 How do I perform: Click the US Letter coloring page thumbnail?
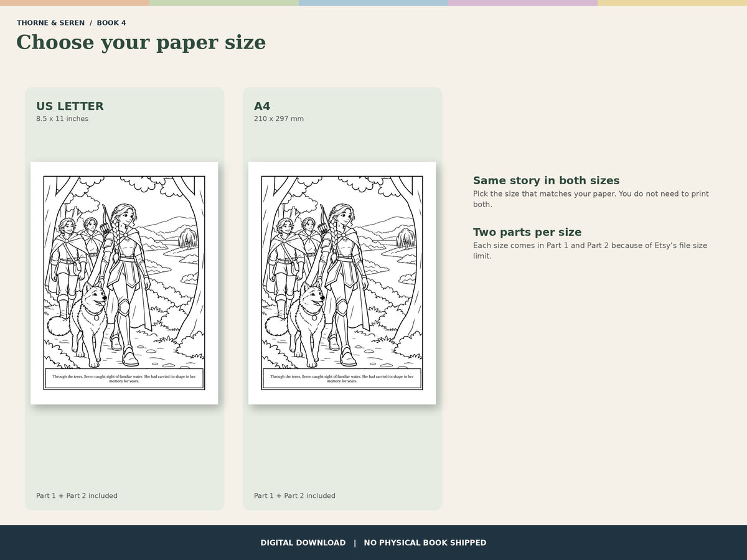click(x=125, y=283)
